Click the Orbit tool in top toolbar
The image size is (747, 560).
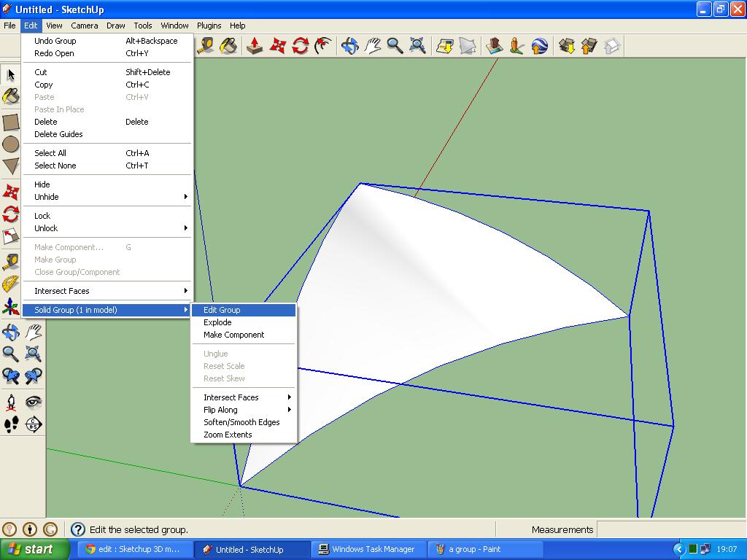pyautogui.click(x=349, y=46)
